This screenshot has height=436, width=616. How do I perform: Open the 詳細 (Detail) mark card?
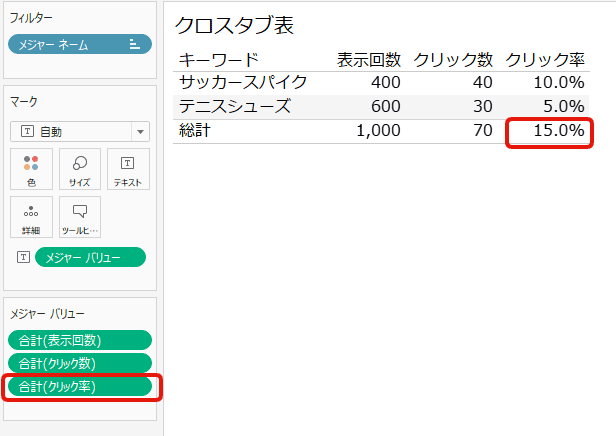(x=32, y=217)
